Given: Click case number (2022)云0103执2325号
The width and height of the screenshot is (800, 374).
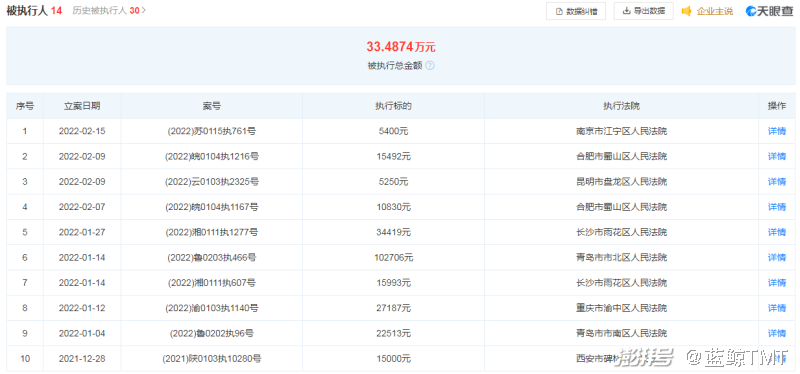Looking at the screenshot, I should pyautogui.click(x=212, y=182).
